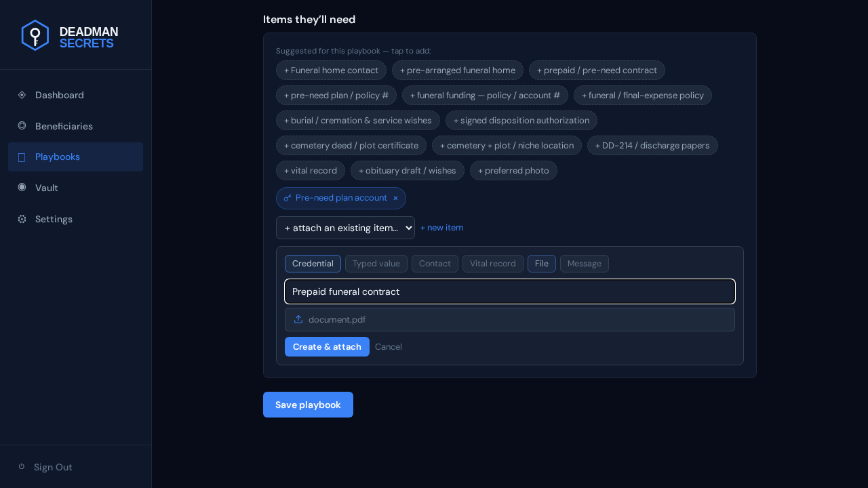This screenshot has height=488, width=868.
Task: Cancel the new item form
Action: click(389, 346)
